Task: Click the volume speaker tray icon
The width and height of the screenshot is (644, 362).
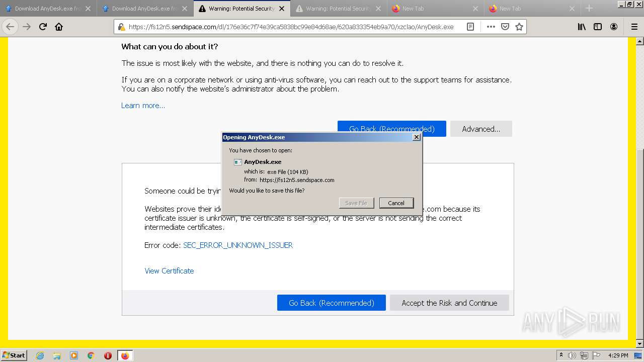Action: pos(572,355)
